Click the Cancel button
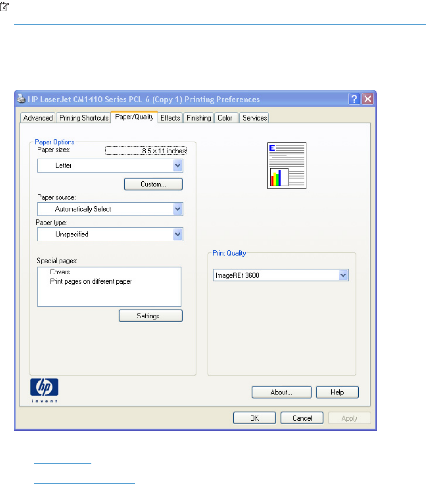This screenshot has height=504, width=426. 302,418
